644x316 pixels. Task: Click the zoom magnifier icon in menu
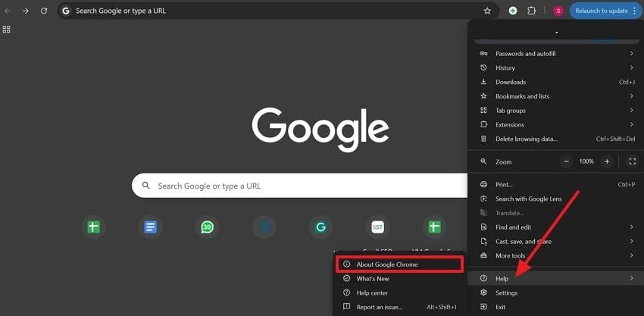coord(484,161)
